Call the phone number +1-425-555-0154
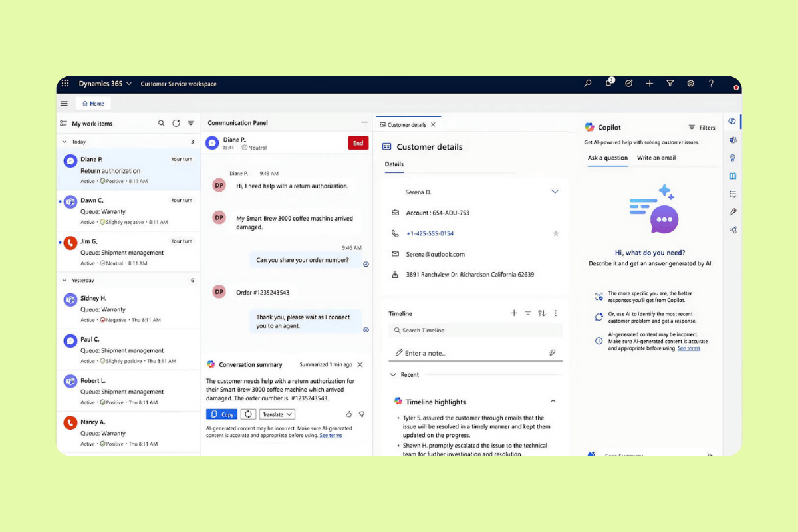The image size is (798, 532). point(430,233)
